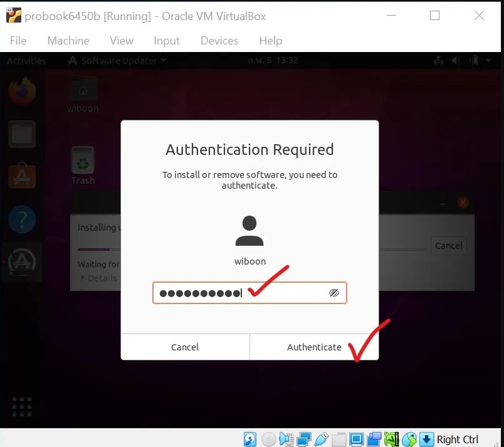This screenshot has height=447, width=504.
Task: Click the shared folders icon in VirtualBox status bar
Action: [339, 439]
